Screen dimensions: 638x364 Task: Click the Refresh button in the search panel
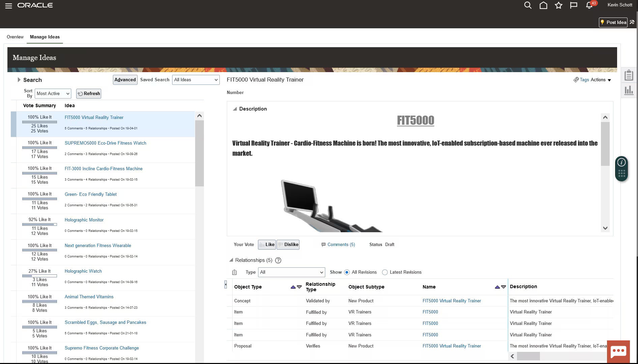[88, 93]
